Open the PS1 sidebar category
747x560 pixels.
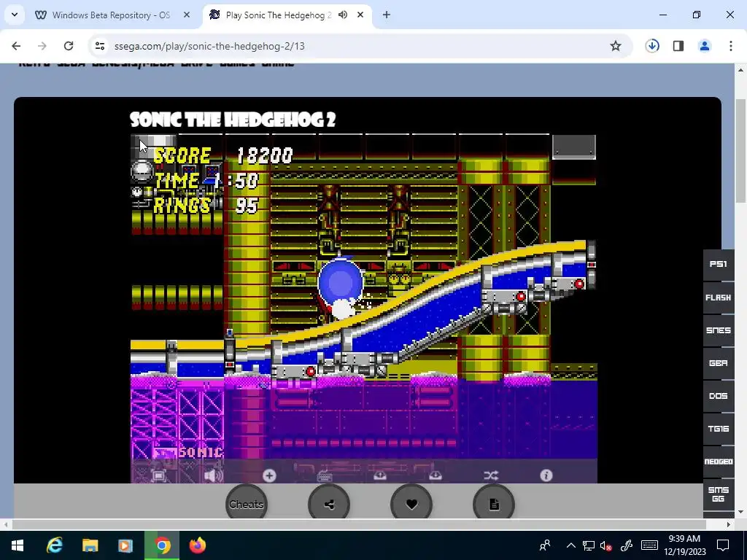719,264
